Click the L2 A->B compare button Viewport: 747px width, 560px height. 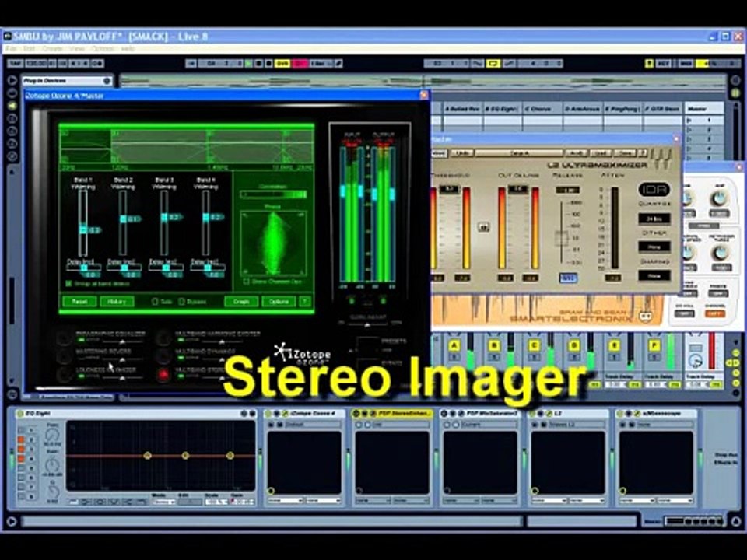(576, 153)
